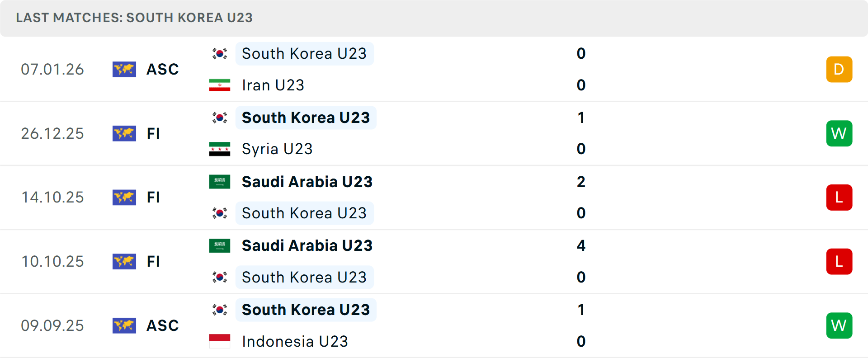Click the 4 score in 10.10.25 match
Viewport: 868px width, 358px height.
coord(581,246)
